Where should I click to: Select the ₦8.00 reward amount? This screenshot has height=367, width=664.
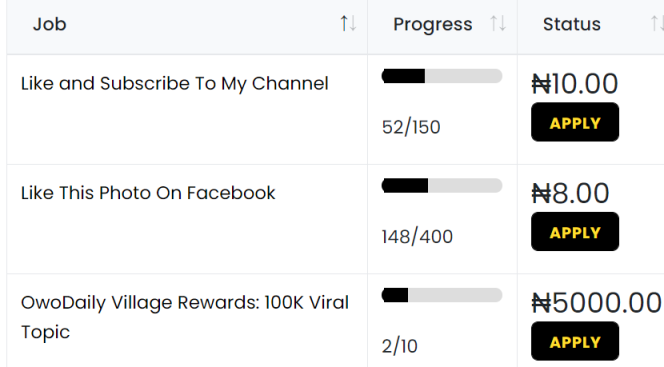[570, 193]
